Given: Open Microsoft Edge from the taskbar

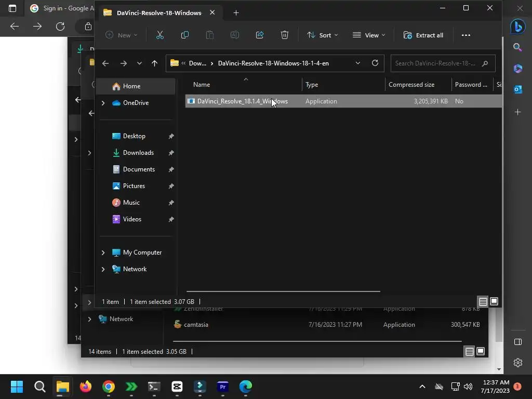Looking at the screenshot, I should click(246, 387).
